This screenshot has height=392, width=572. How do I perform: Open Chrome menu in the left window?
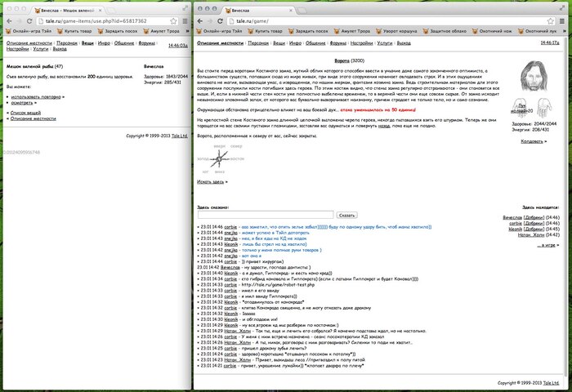185,21
